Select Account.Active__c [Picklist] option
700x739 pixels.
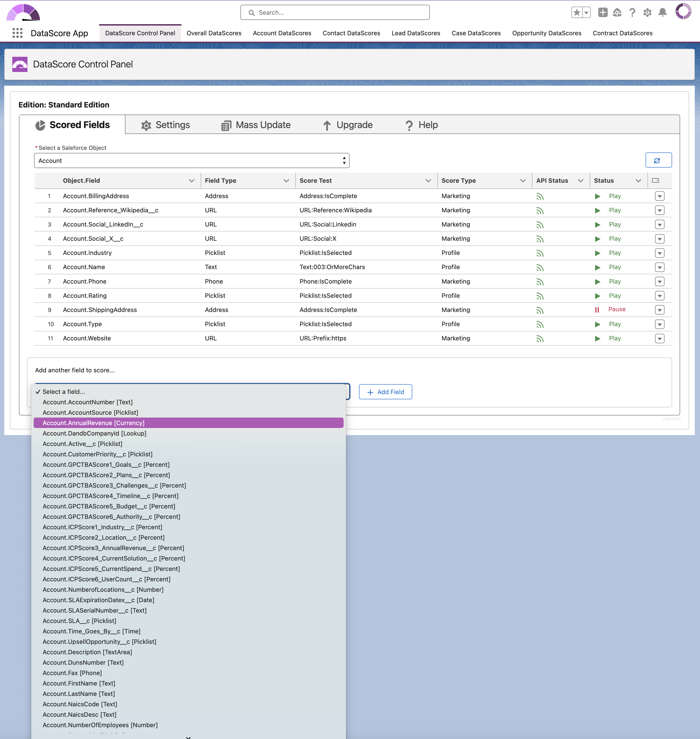pos(188,444)
